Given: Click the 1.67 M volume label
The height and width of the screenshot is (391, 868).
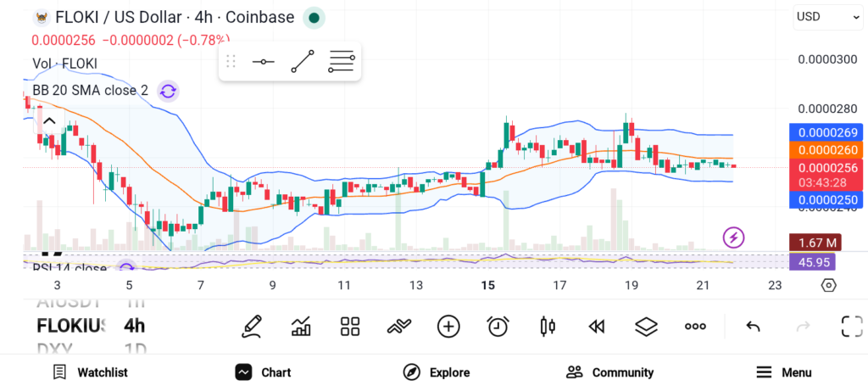Looking at the screenshot, I should point(815,243).
